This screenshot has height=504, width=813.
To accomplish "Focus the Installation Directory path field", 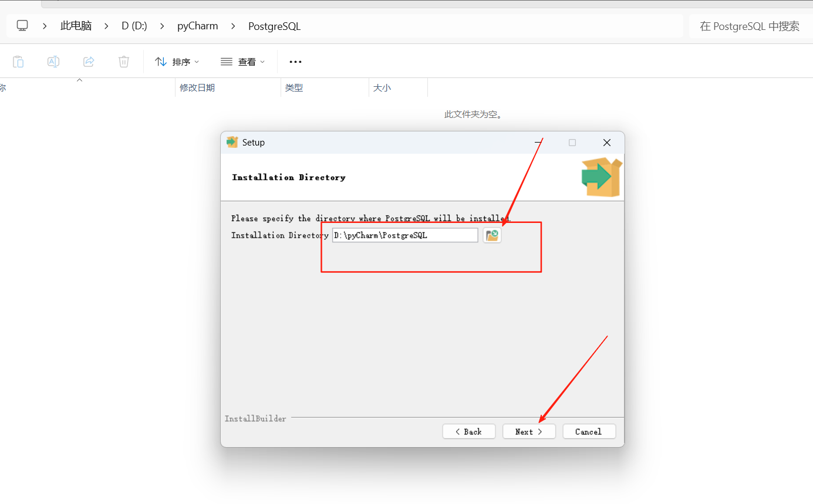I will coord(405,235).
